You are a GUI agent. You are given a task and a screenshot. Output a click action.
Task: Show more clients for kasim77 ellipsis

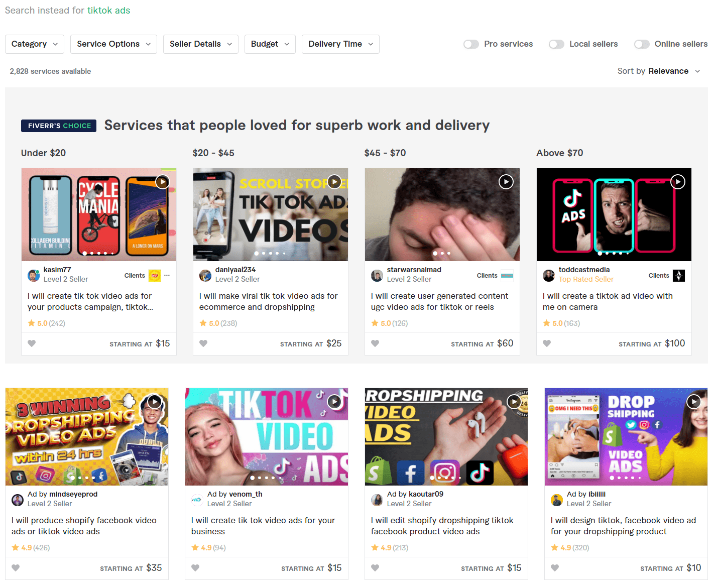click(x=167, y=275)
